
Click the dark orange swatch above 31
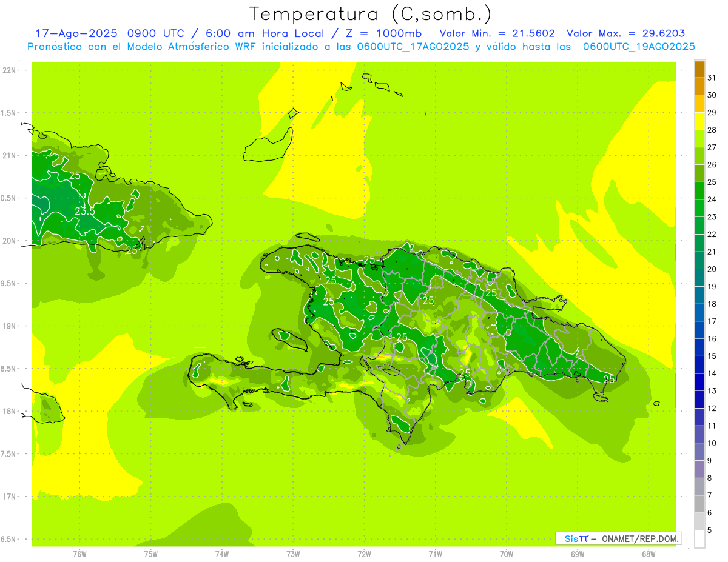click(x=699, y=69)
